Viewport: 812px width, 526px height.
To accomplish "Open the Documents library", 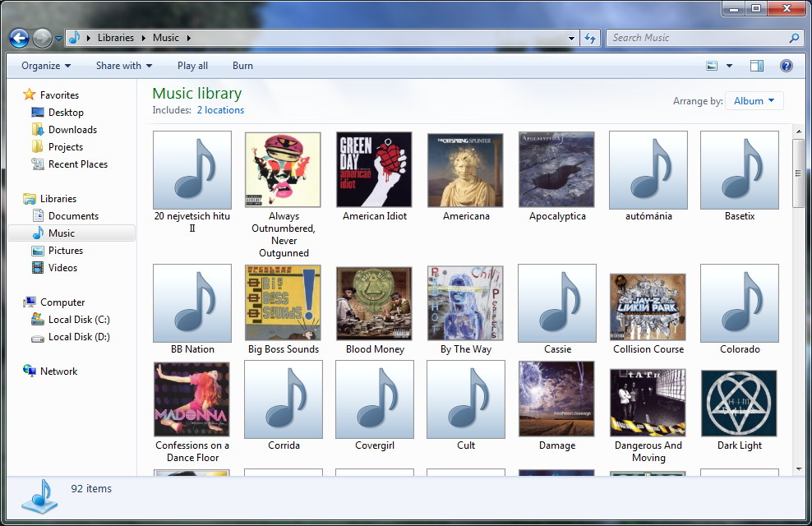I will [x=65, y=216].
